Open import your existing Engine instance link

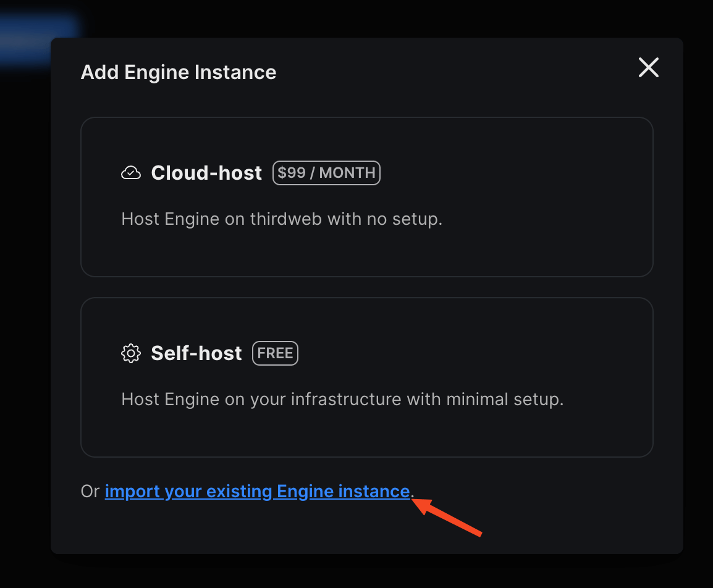258,490
